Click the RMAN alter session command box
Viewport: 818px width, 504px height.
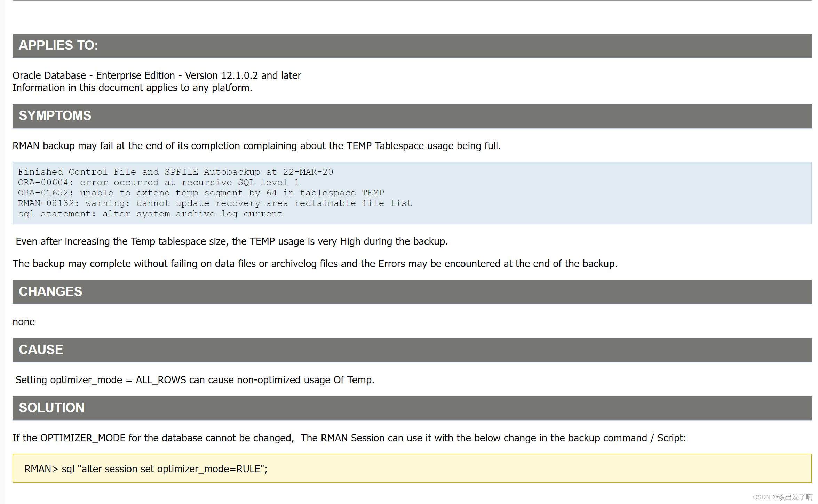(412, 468)
